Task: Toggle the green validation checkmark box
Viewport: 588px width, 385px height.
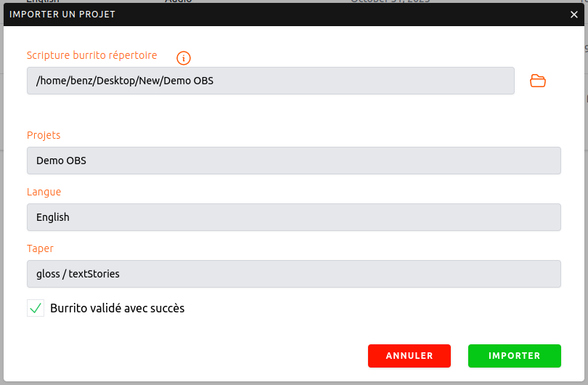Action: [x=36, y=308]
